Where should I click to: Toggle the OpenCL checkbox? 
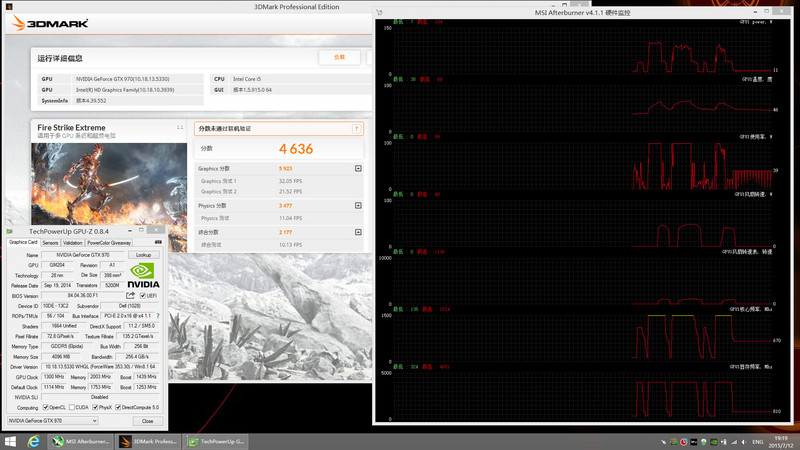(x=46, y=407)
